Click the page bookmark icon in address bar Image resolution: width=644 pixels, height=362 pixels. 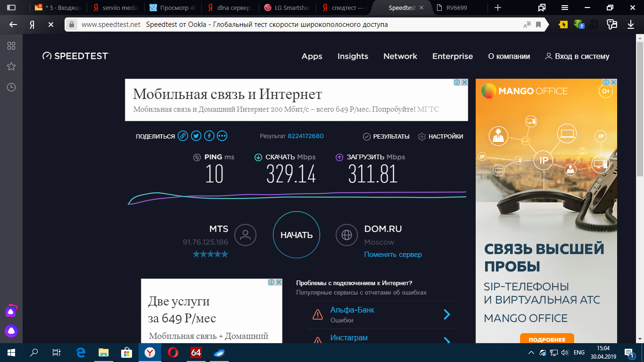tap(538, 25)
